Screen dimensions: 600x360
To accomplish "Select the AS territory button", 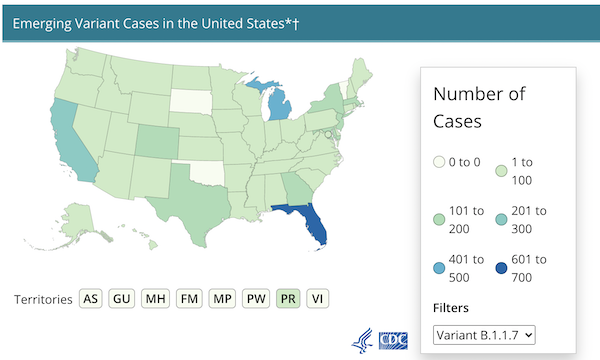I will click(91, 298).
